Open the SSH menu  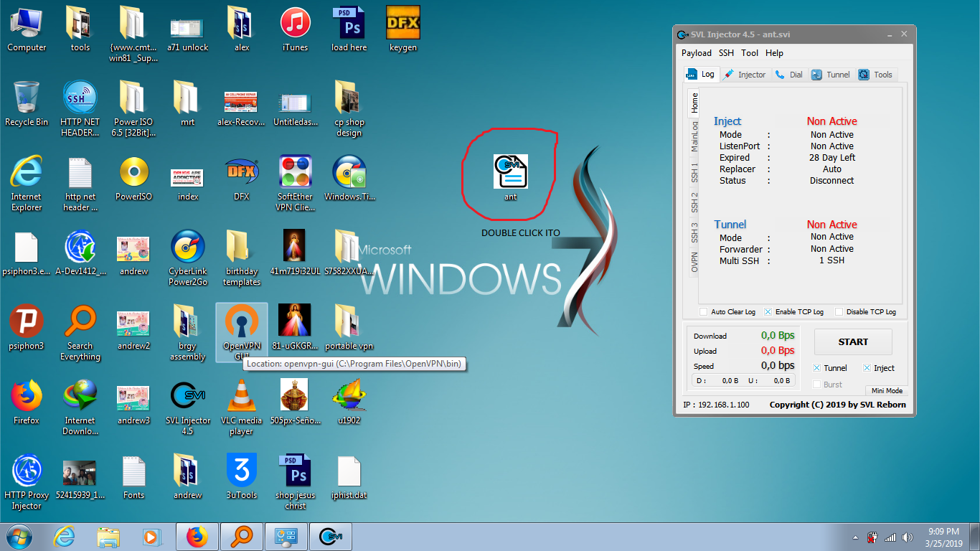tap(727, 53)
